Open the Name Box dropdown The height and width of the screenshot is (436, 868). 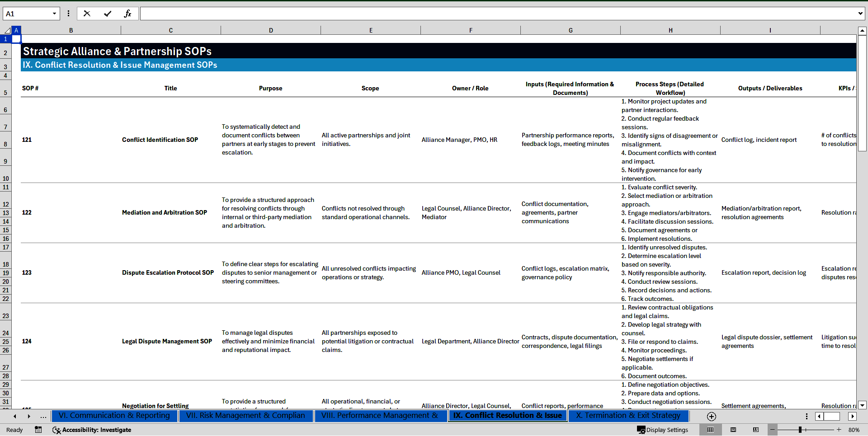pos(54,14)
